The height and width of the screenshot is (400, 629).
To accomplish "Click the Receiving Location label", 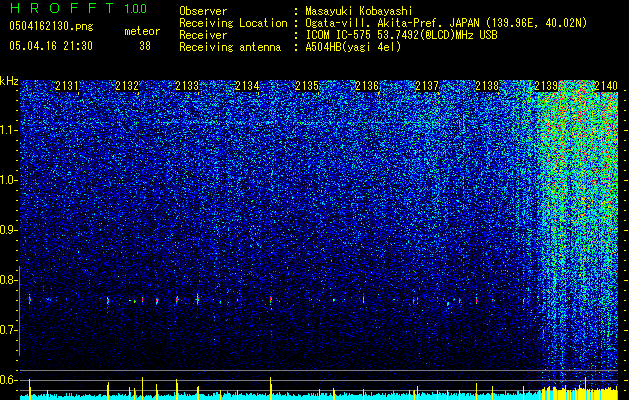I will coord(233,23).
